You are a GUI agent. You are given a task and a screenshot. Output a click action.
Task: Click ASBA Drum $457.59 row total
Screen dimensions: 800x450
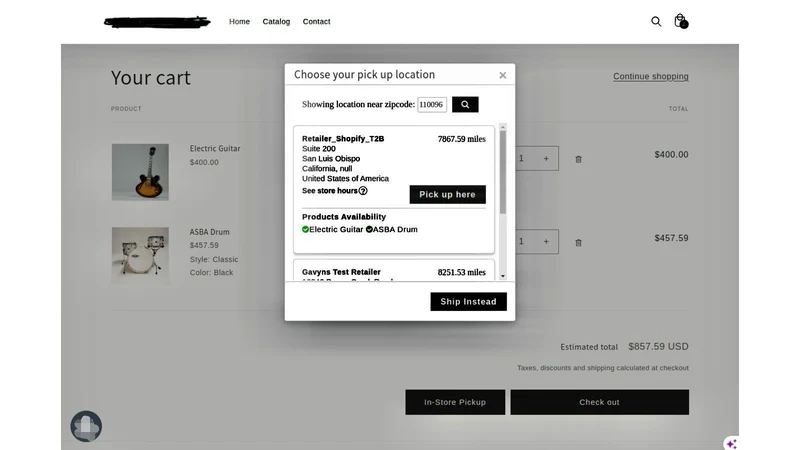coord(671,238)
